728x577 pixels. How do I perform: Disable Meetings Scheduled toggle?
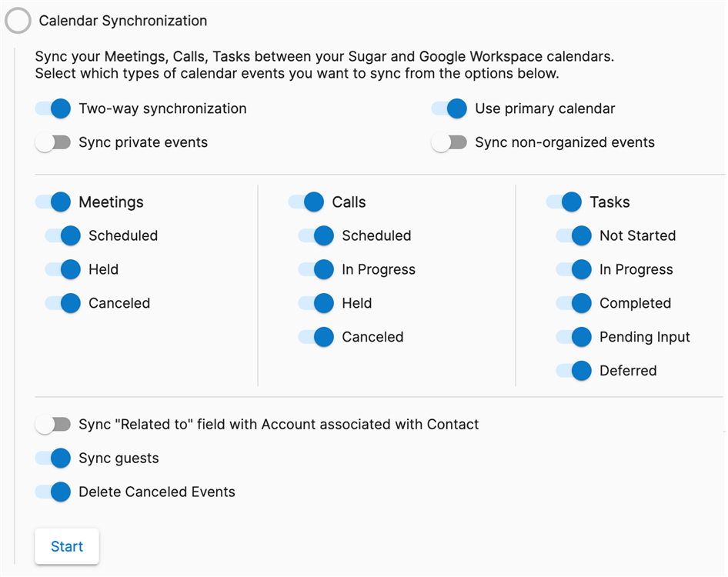(63, 236)
